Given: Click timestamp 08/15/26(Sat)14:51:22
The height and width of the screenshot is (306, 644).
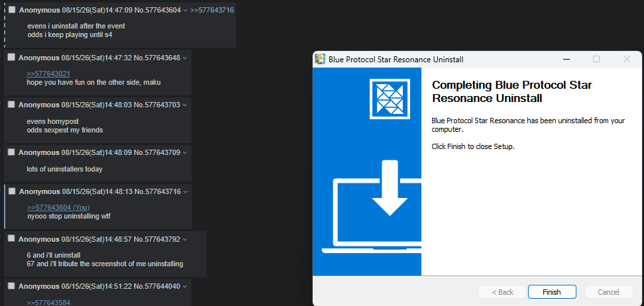Looking at the screenshot, I should 97,286.
